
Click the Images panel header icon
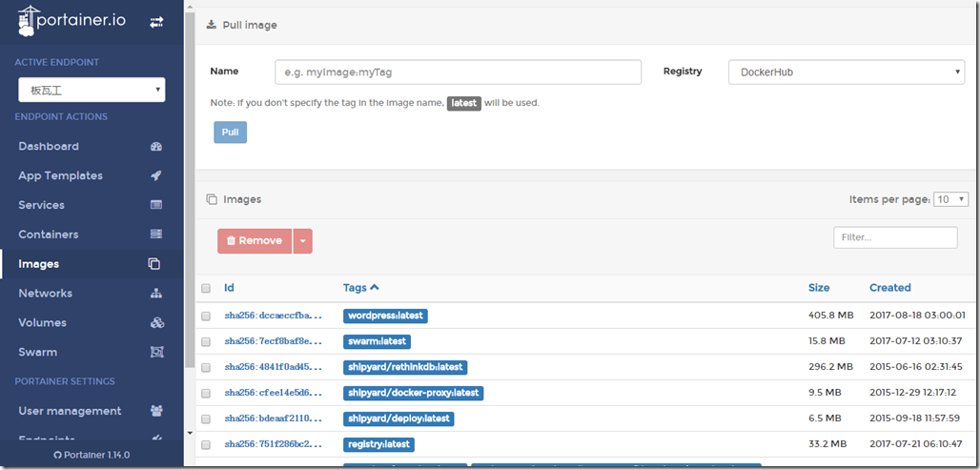[x=212, y=199]
